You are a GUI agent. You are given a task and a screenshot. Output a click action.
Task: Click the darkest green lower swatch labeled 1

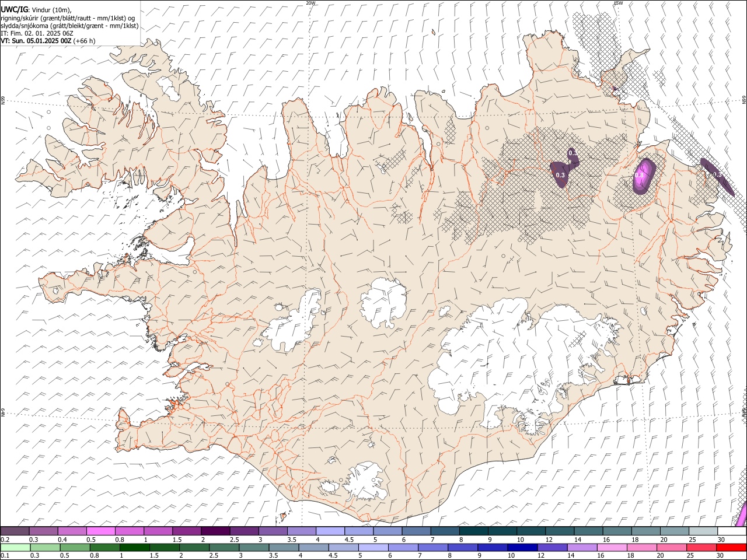134,547
